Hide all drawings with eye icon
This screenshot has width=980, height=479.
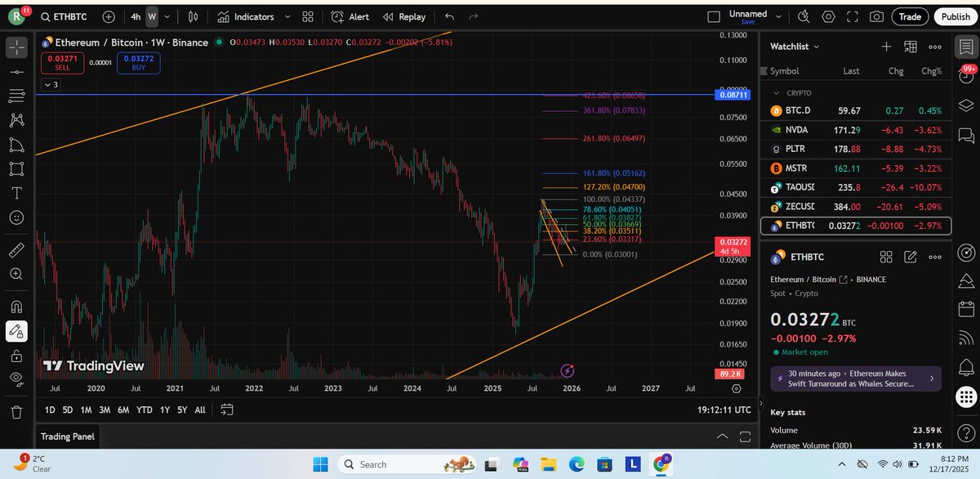coord(16,378)
